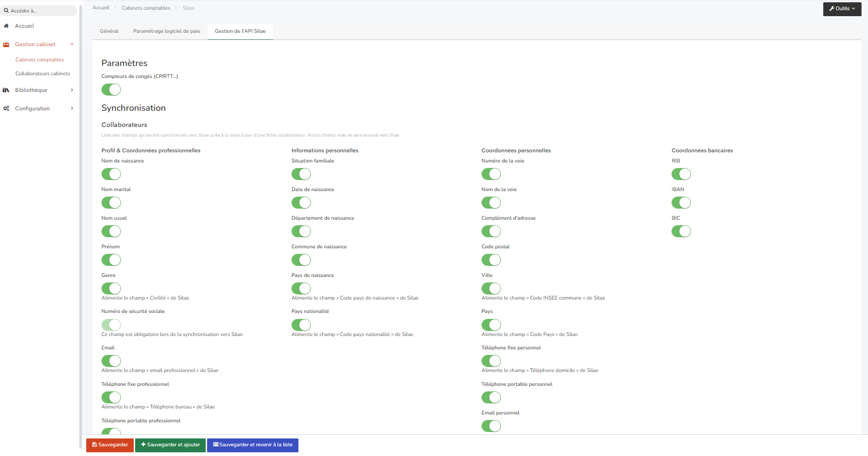Toggle Pays de naissance switch
This screenshot has width=868, height=456.
[301, 288]
